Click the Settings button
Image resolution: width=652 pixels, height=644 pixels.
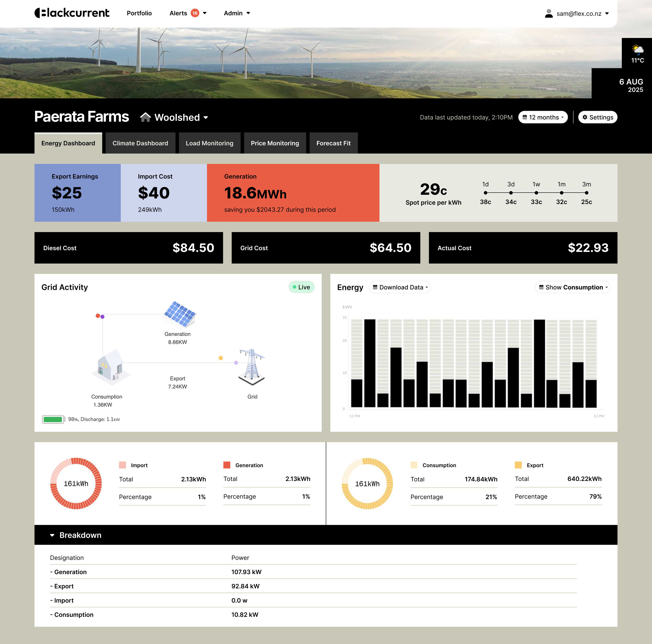click(597, 117)
